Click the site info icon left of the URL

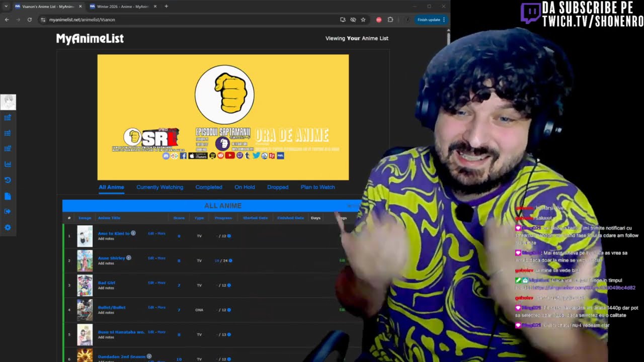tap(43, 20)
